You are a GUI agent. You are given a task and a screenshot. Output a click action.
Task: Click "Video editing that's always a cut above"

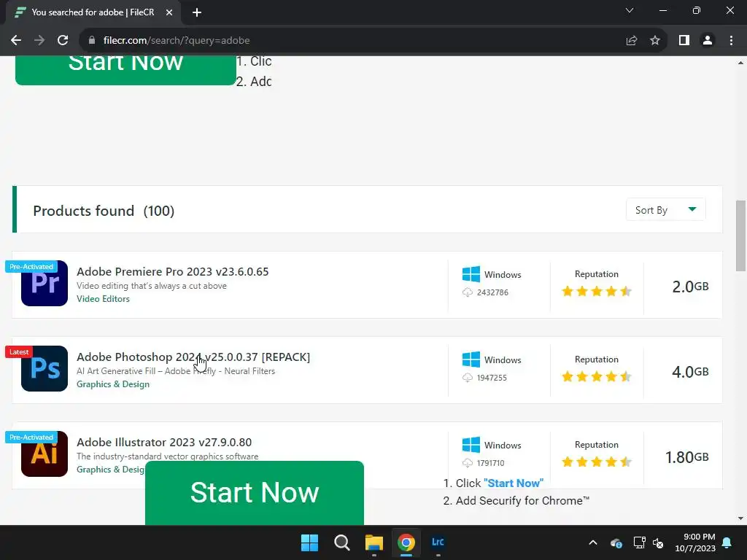click(152, 286)
